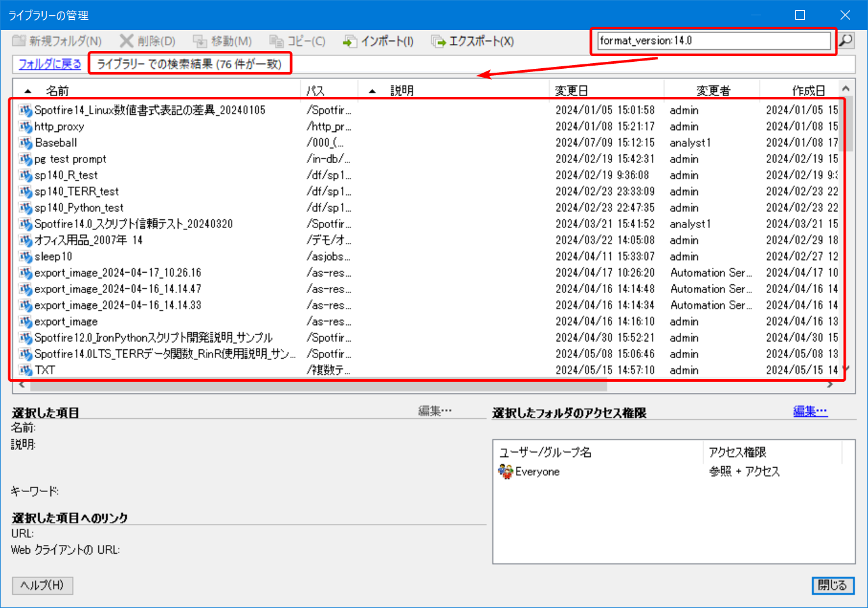Click the フォルダに戻る link
The width and height of the screenshot is (868, 608).
click(x=50, y=64)
